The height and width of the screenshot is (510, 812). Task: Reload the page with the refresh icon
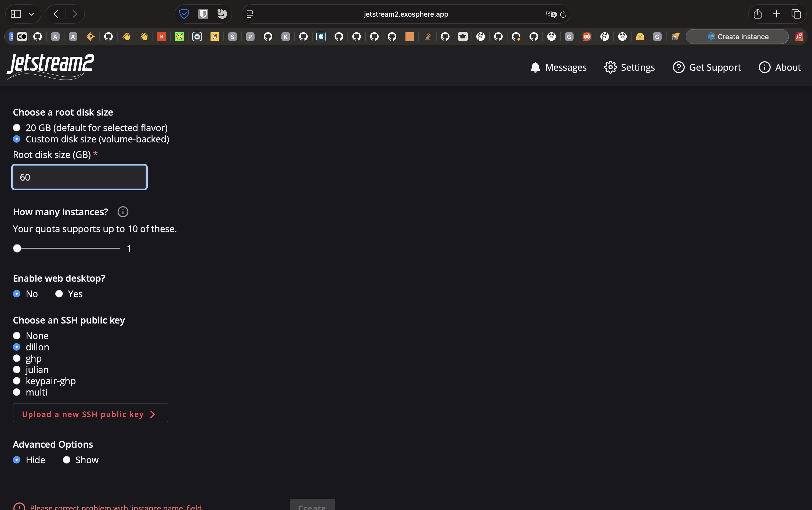click(563, 14)
